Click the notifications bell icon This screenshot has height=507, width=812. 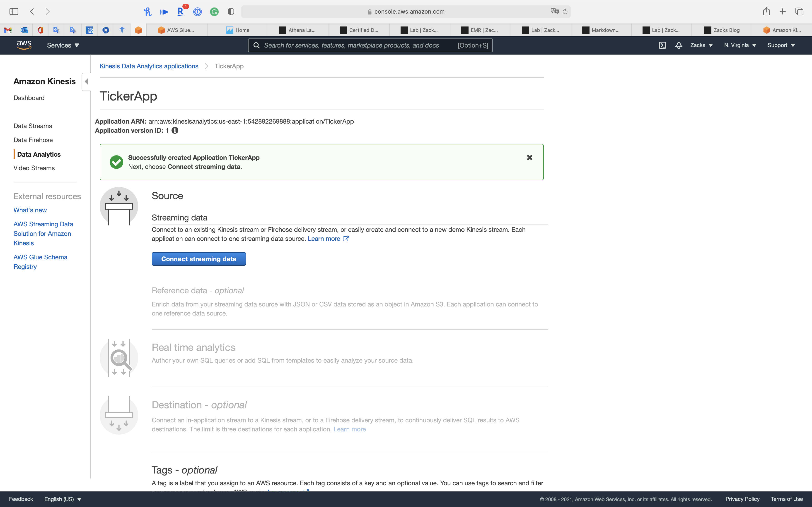679,45
